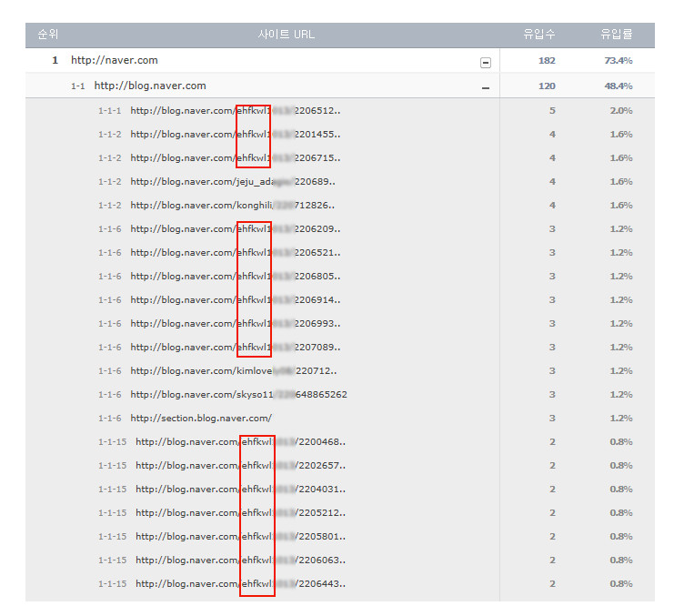The image size is (674, 616).
Task: Click the 유입수 column header
Action: (x=539, y=35)
